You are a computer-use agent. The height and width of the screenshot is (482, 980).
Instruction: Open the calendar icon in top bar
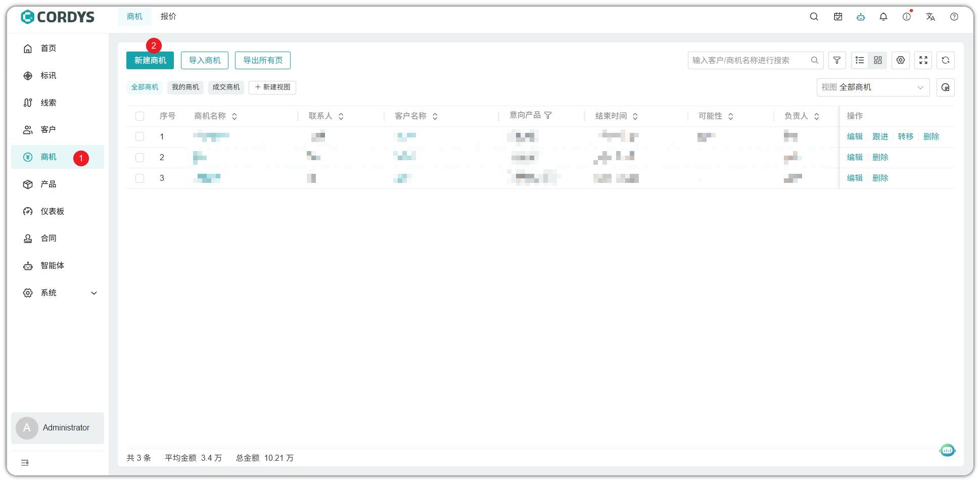(838, 17)
